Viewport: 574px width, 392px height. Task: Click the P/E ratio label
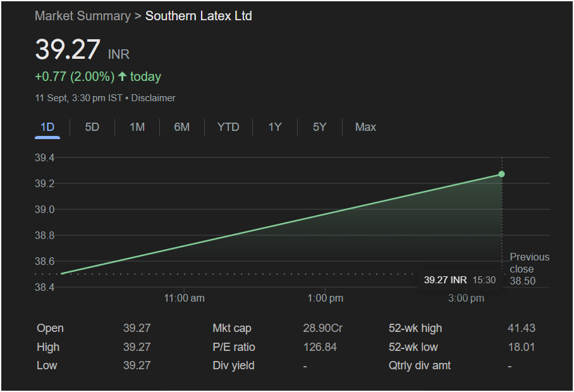[x=234, y=347]
